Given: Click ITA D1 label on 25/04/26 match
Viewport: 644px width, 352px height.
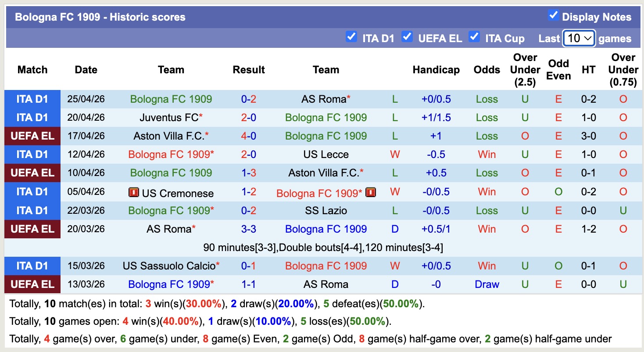Looking at the screenshot, I should [32, 99].
